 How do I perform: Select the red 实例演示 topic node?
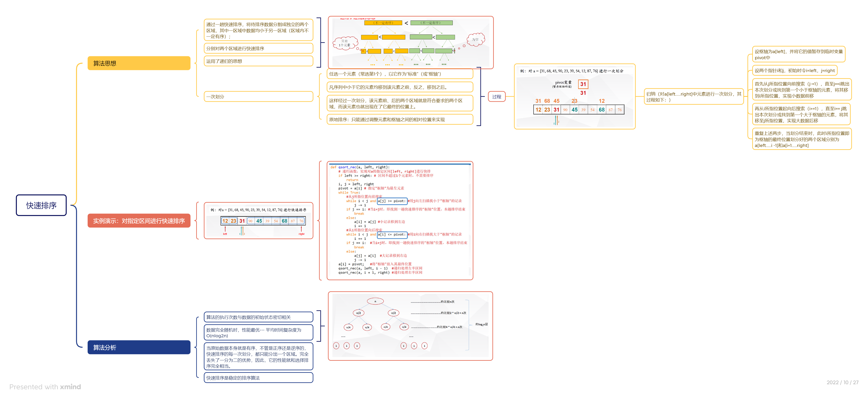tap(138, 221)
